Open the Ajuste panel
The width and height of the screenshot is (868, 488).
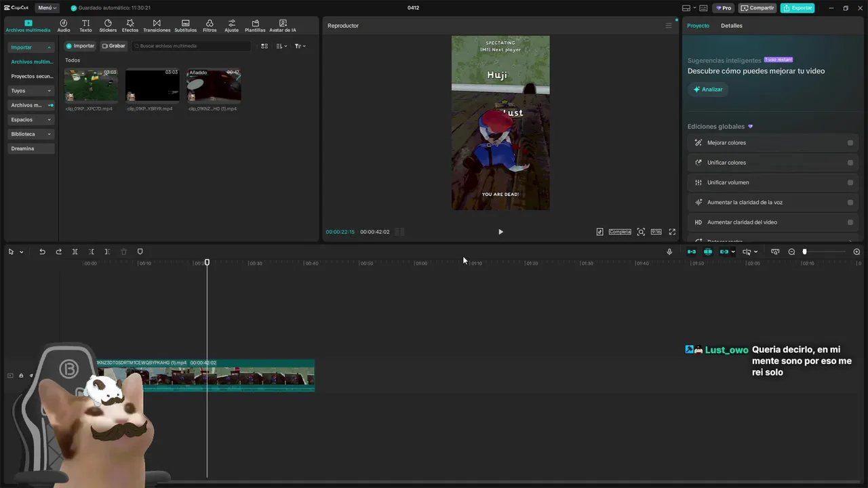pyautogui.click(x=231, y=26)
